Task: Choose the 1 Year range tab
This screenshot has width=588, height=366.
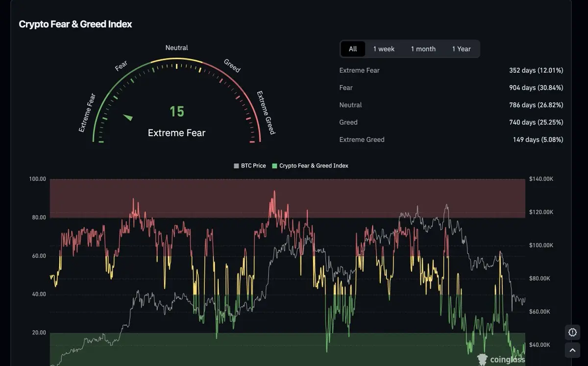Action: [461, 49]
